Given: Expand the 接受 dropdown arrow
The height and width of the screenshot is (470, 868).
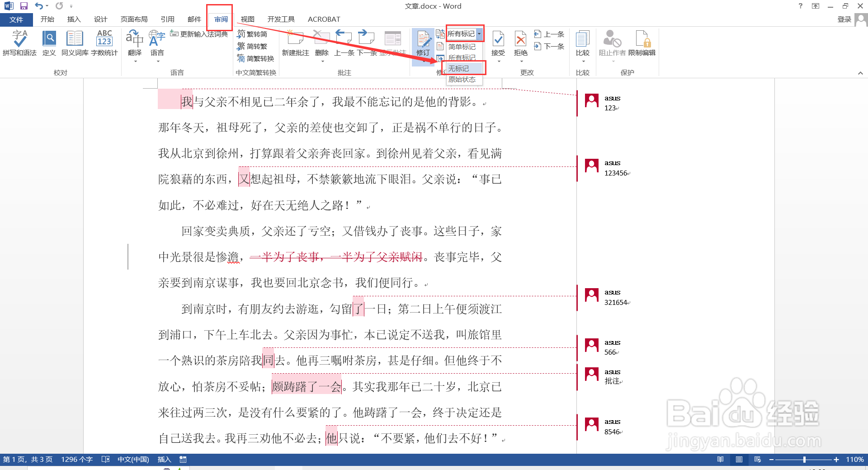Looking at the screenshot, I should coord(498,61).
